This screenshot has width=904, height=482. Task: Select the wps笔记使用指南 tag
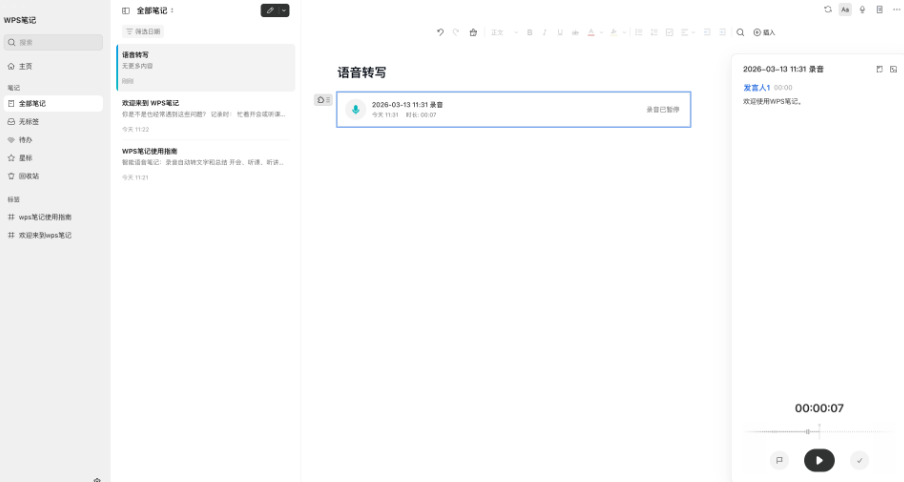click(x=53, y=217)
